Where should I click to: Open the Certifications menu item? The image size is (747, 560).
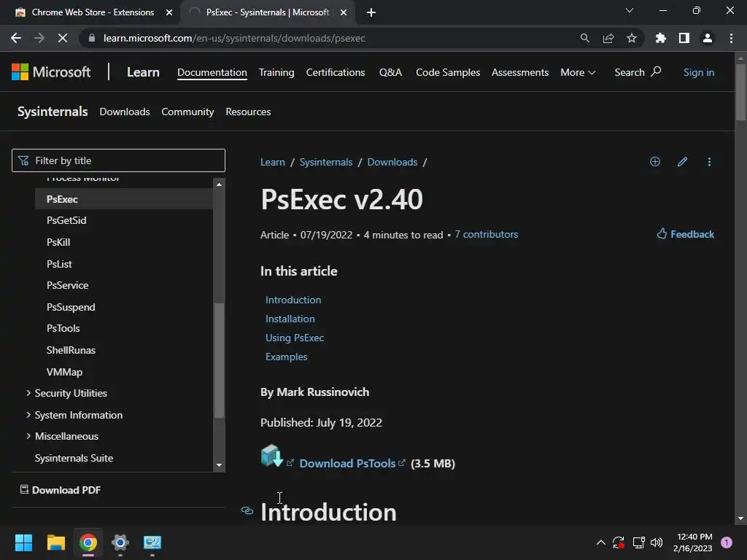(336, 72)
